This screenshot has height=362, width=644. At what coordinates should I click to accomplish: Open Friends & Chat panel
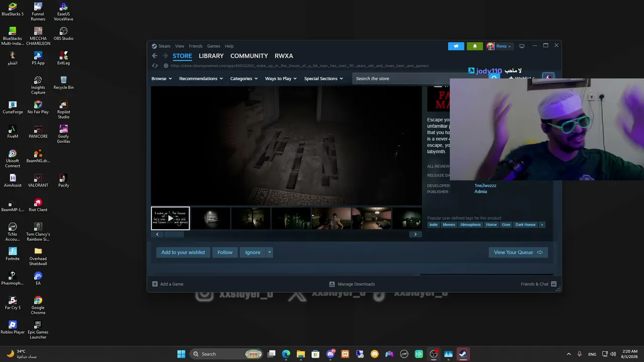coord(538,284)
